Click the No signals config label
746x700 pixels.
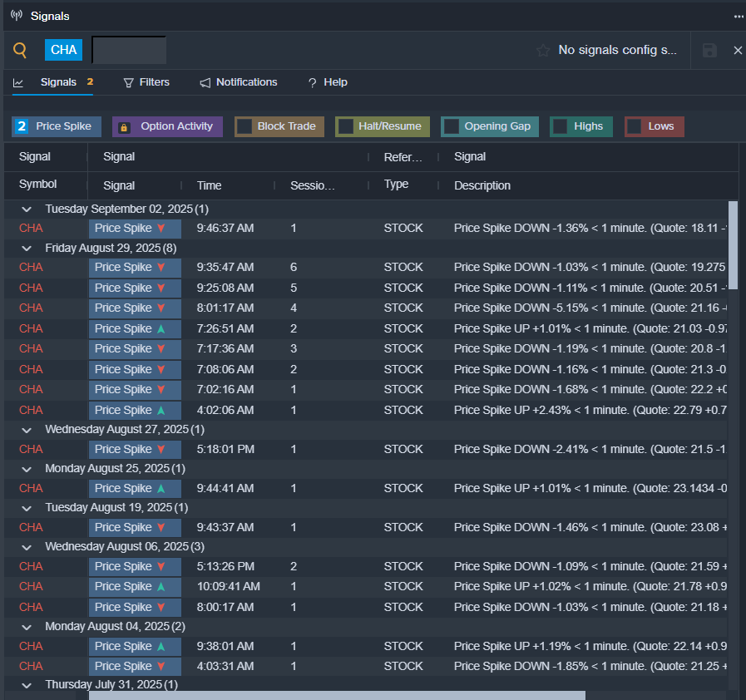tap(617, 50)
